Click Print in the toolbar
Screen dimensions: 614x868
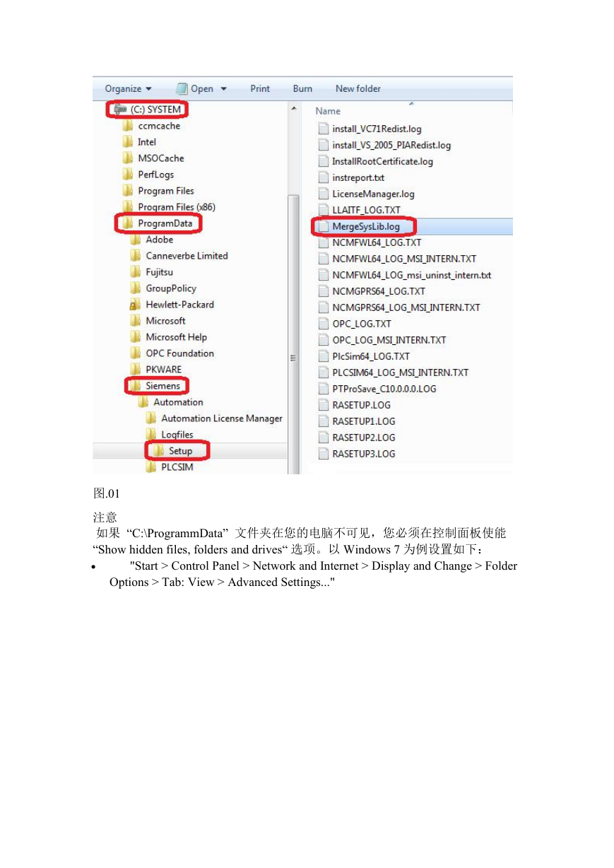[x=260, y=88]
